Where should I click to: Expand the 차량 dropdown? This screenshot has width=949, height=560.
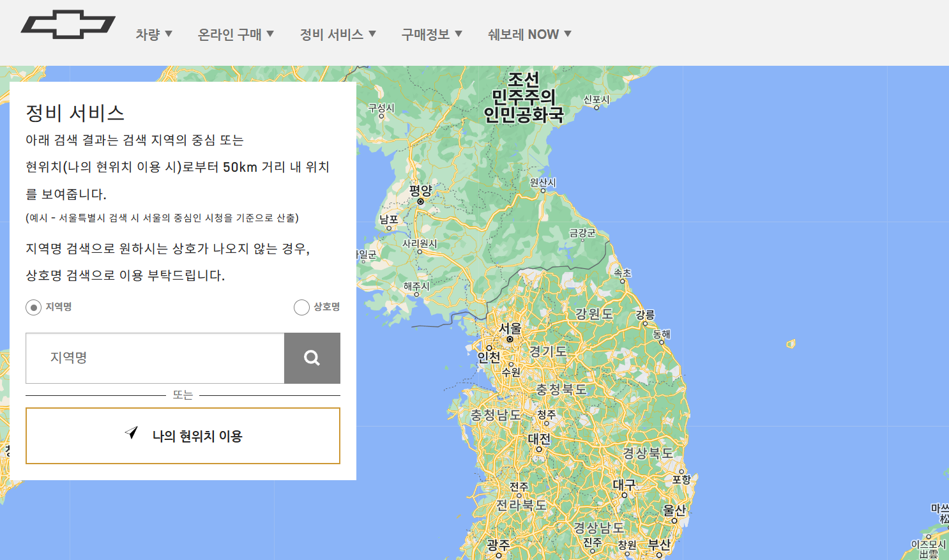pyautogui.click(x=154, y=34)
